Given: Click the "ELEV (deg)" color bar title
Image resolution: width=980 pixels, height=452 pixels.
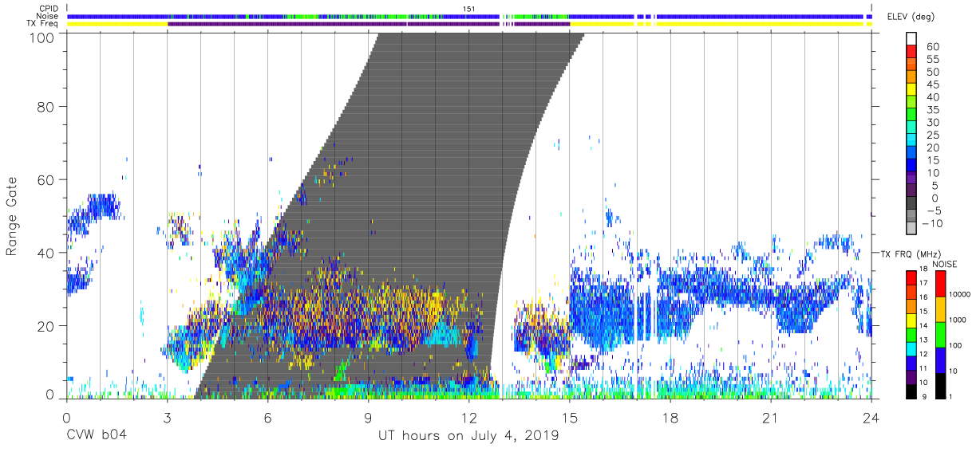Looking at the screenshot, I should point(911,17).
